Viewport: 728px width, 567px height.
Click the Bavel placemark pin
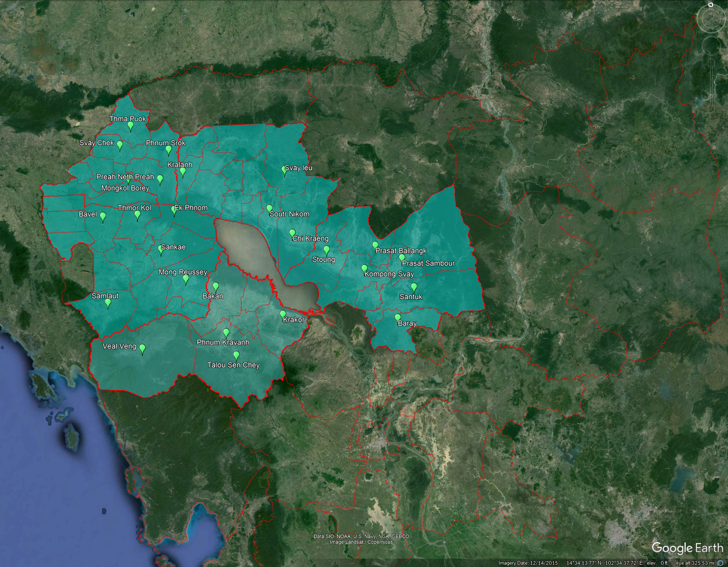click(102, 217)
